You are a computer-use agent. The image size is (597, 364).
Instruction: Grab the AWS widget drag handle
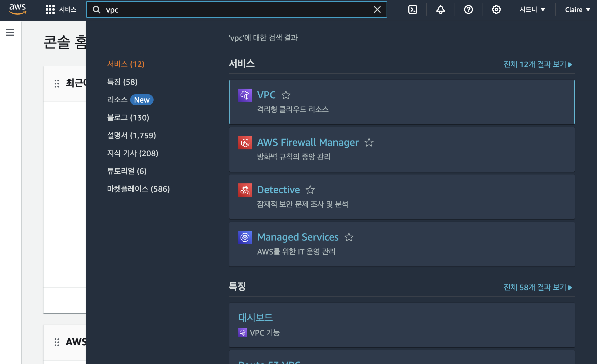[57, 342]
